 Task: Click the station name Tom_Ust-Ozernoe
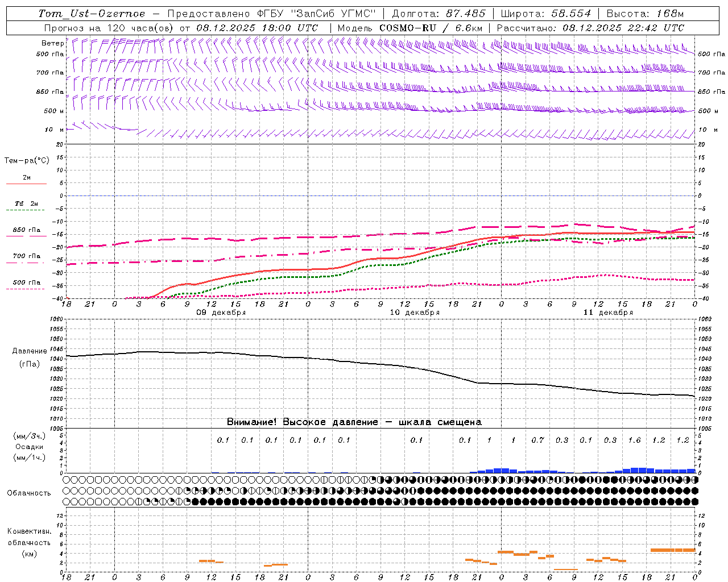pos(92,14)
